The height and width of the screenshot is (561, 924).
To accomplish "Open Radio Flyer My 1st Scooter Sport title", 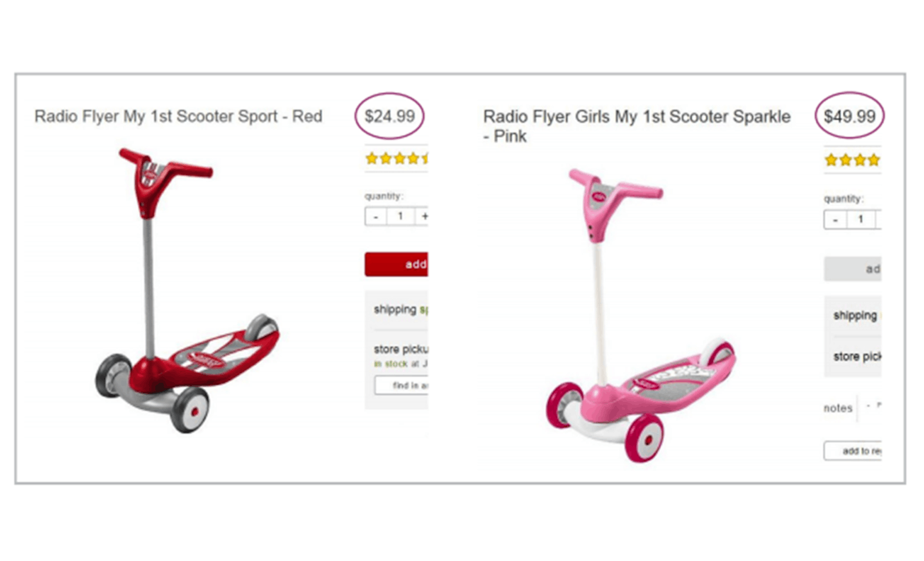I will 178,116.
